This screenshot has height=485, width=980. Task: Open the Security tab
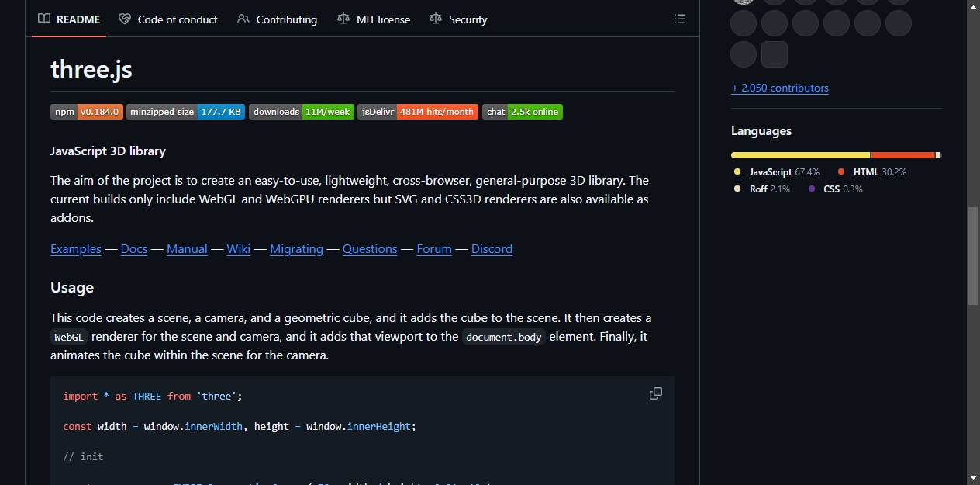point(458,19)
